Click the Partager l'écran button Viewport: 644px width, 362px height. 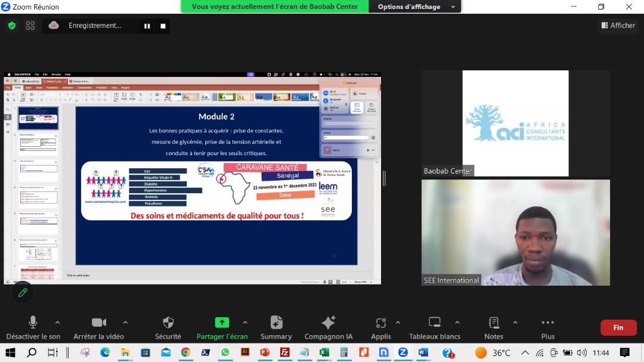[x=222, y=327]
